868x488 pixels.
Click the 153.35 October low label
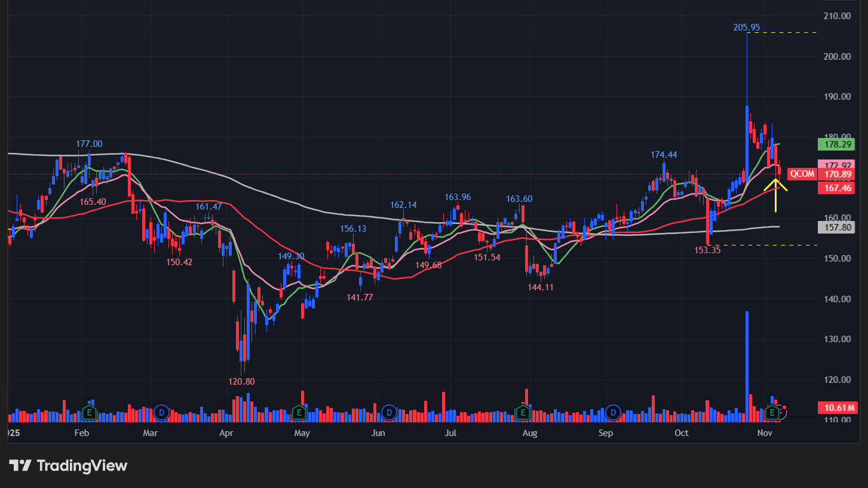click(x=707, y=250)
